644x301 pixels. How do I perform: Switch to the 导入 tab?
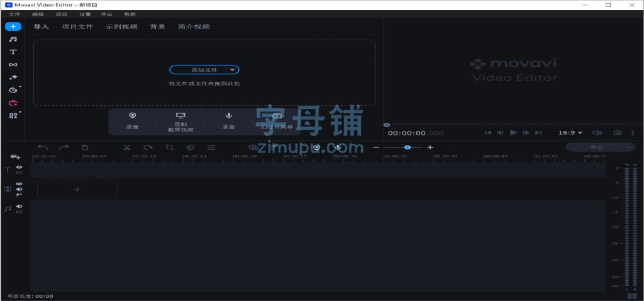41,26
